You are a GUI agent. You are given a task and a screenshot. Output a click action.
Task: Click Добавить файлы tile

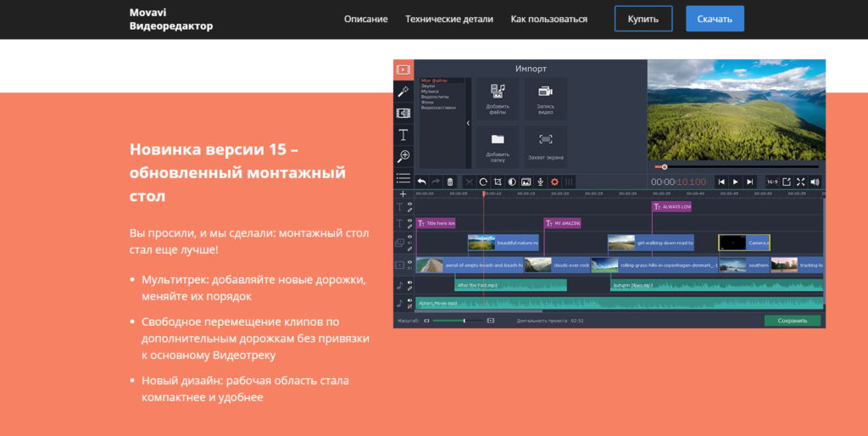(x=498, y=98)
